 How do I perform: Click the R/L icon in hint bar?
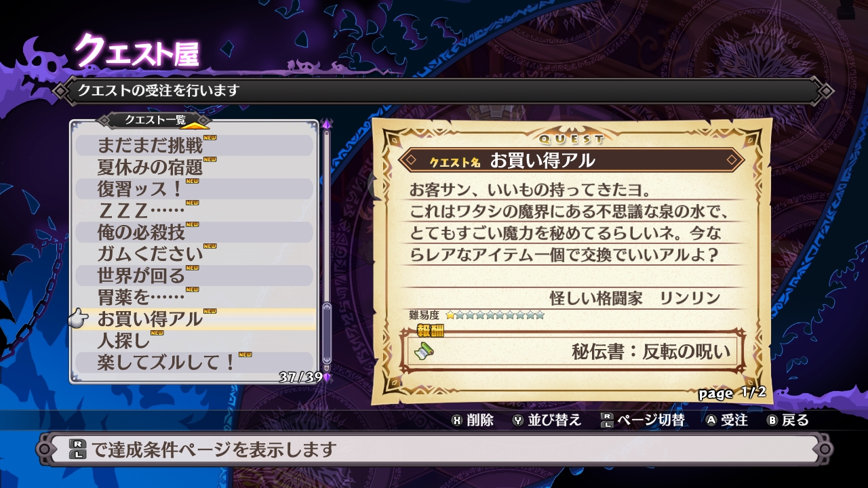[78, 449]
